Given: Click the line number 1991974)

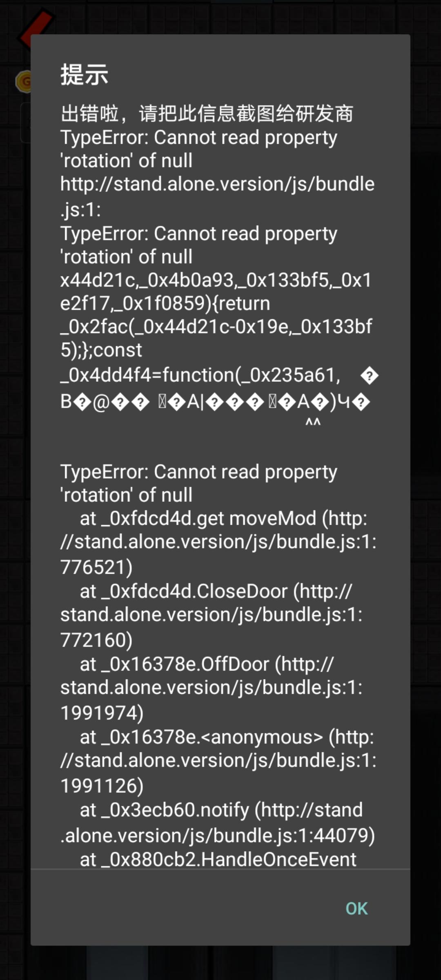Looking at the screenshot, I should [x=102, y=713].
